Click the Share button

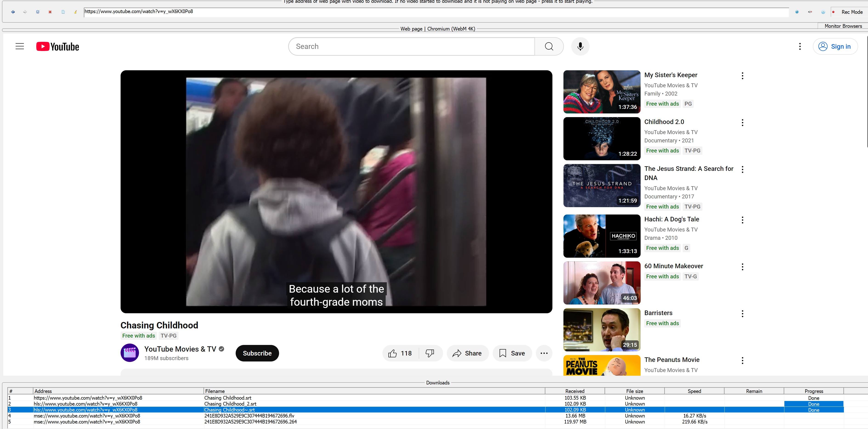tap(467, 353)
